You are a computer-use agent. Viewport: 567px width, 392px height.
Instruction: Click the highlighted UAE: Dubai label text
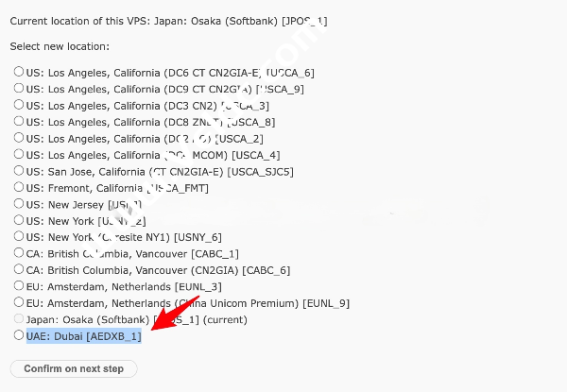83,336
